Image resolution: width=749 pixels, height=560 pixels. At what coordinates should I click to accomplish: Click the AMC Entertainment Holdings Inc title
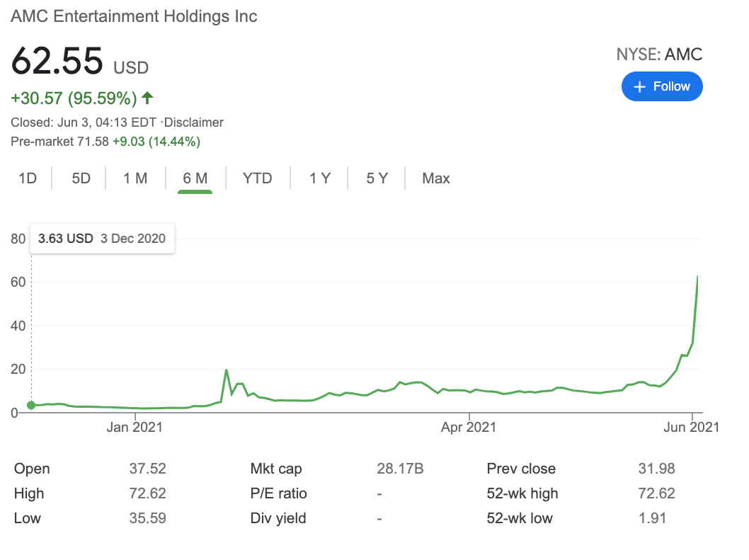click(134, 16)
